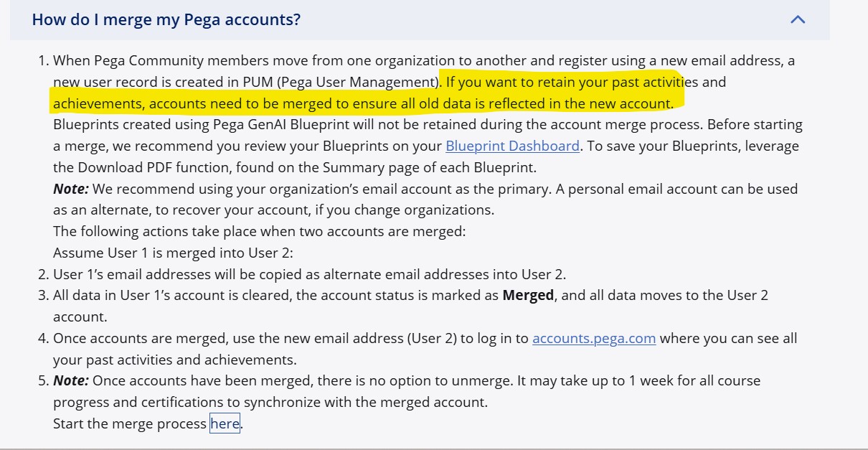868x450 pixels.
Task: Open the accounts.pega.com link
Action: pos(594,338)
